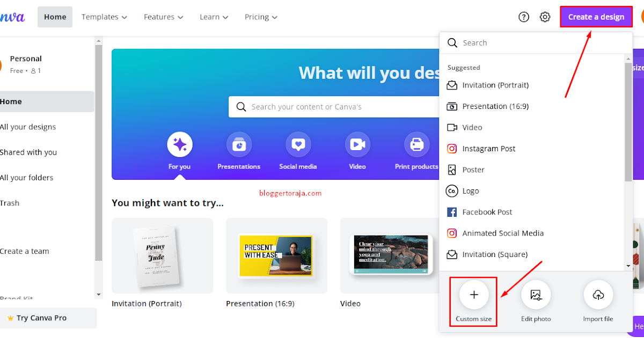Screen dimensions: 644x338
Task: Choose the Poster suggestion text
Action: [473, 170]
